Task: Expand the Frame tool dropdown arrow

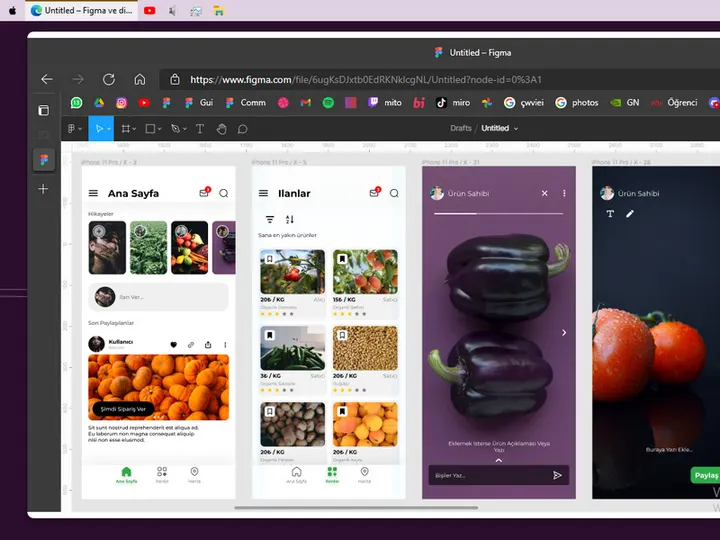Action: (x=134, y=129)
